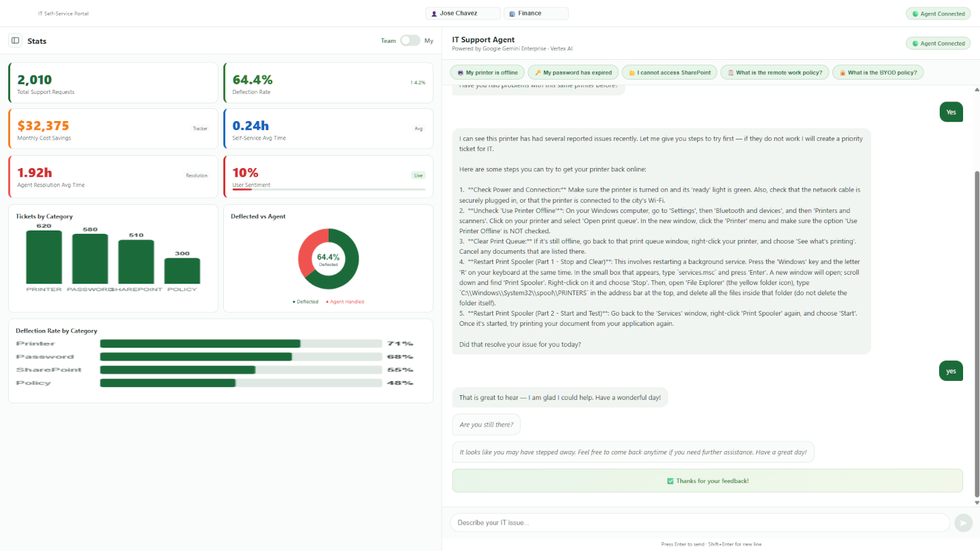Click the lowercase 'yes' user message bubble
The image size is (980, 551).
click(951, 371)
